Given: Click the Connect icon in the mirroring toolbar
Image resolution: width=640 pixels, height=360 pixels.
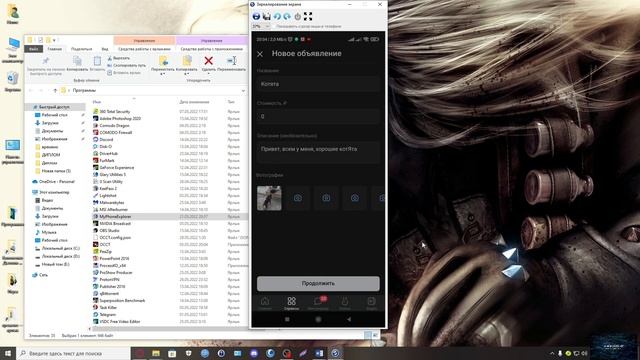Looking at the screenshot, I should coord(256,16).
